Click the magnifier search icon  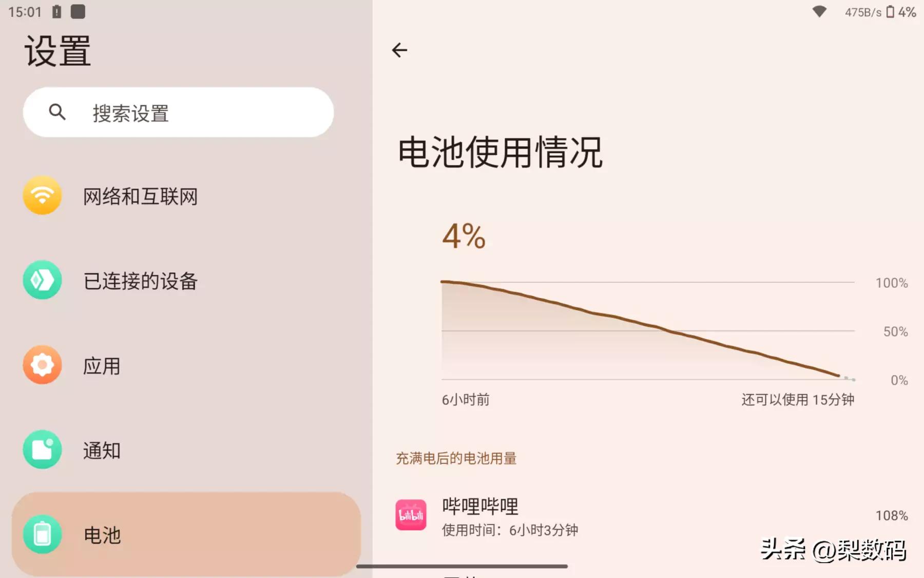tap(57, 111)
